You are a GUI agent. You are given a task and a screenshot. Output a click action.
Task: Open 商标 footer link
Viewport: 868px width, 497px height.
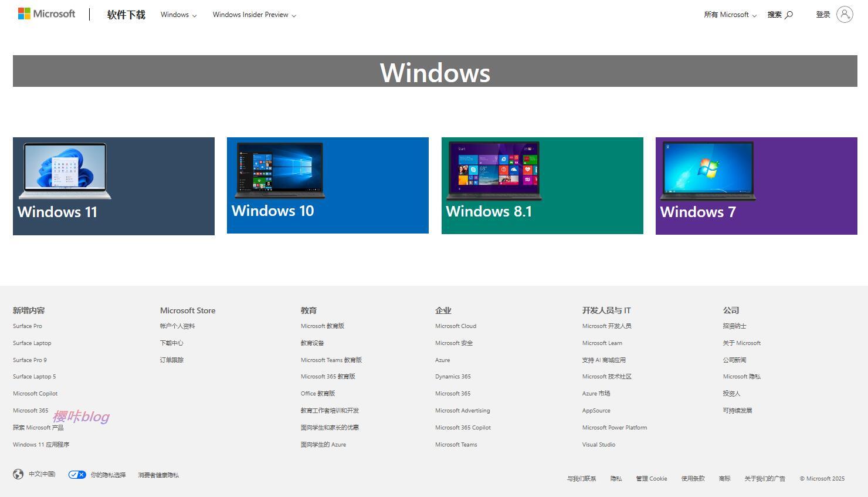click(725, 479)
